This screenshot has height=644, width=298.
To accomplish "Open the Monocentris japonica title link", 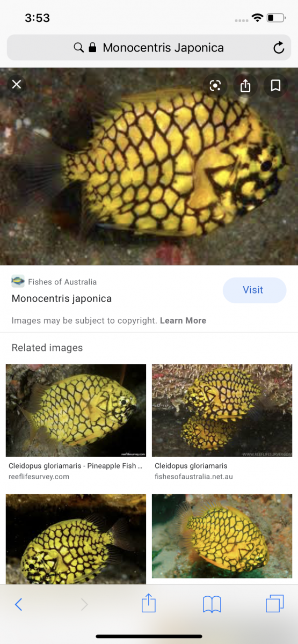I will pyautogui.click(x=62, y=298).
